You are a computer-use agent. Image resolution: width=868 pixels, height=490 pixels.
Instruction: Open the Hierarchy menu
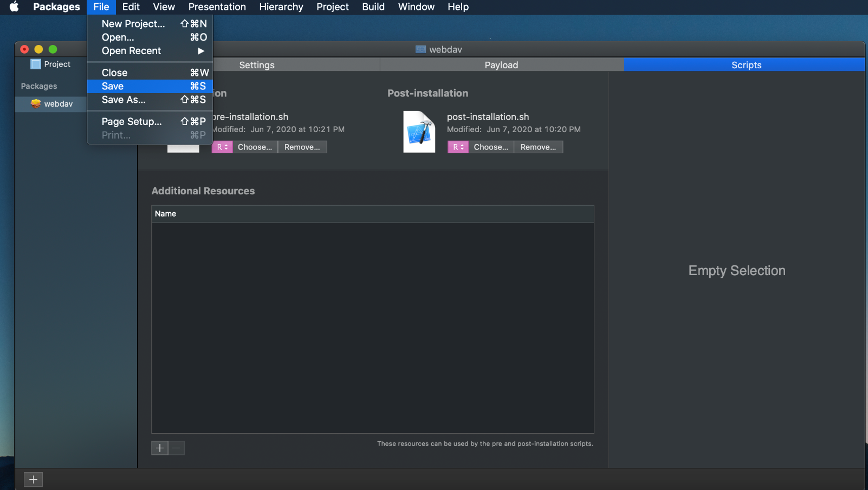281,6
